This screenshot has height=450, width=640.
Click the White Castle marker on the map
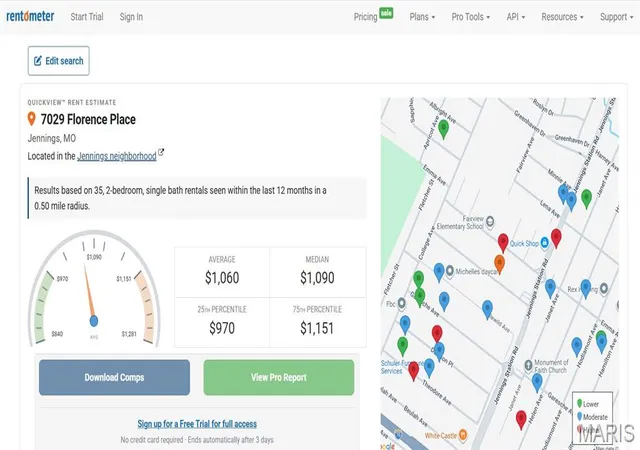coord(463,435)
